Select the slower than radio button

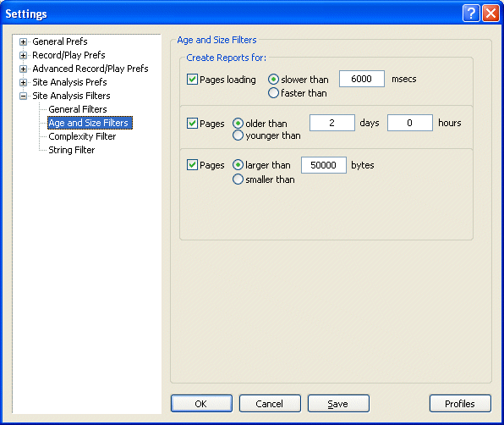click(273, 79)
